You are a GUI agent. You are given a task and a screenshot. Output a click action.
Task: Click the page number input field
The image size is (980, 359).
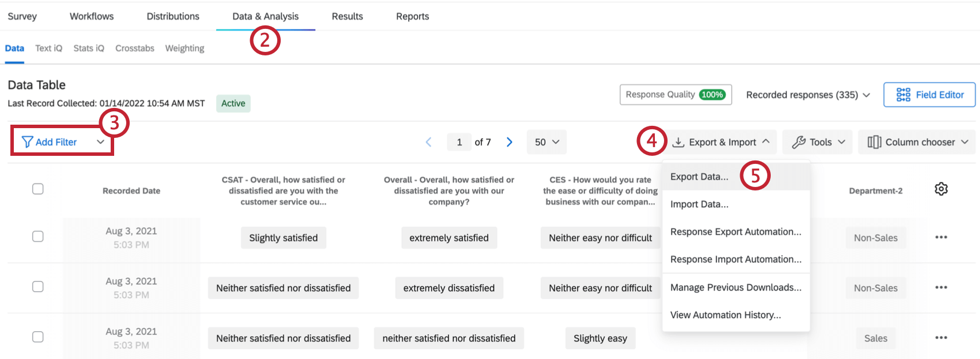pos(459,142)
